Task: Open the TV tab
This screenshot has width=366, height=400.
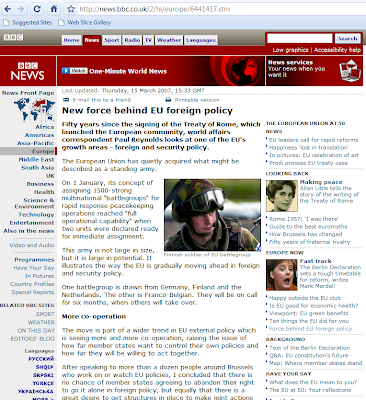Action: [148, 40]
